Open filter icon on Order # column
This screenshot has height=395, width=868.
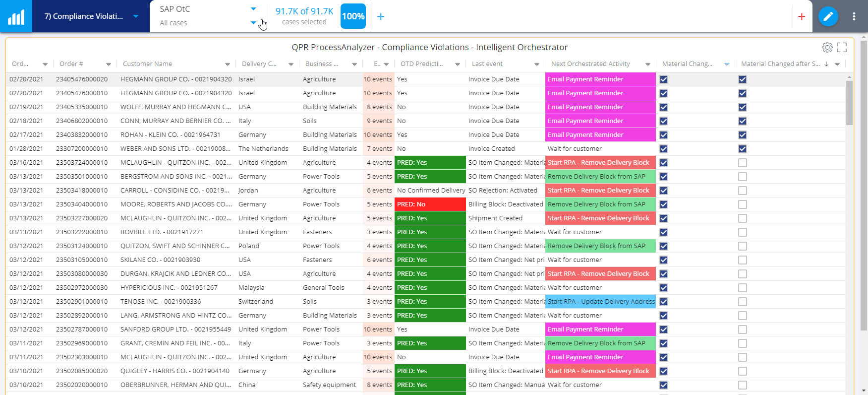click(x=109, y=65)
